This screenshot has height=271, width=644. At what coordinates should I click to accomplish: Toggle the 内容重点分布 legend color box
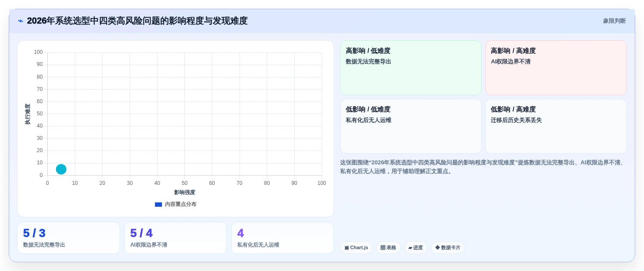(158, 205)
